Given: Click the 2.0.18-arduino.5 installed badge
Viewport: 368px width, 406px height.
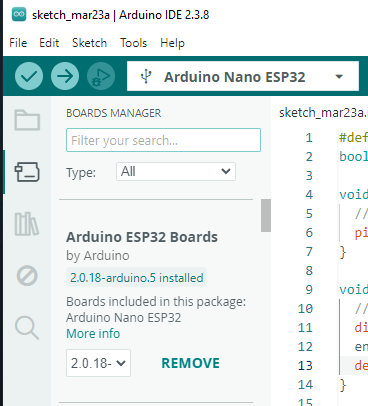Looking at the screenshot, I should point(136,277).
